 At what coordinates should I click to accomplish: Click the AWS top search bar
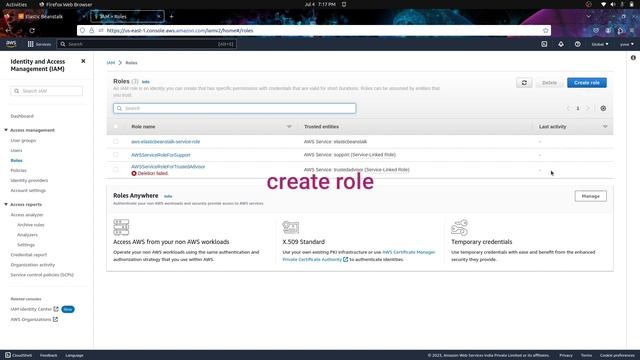coord(147,44)
